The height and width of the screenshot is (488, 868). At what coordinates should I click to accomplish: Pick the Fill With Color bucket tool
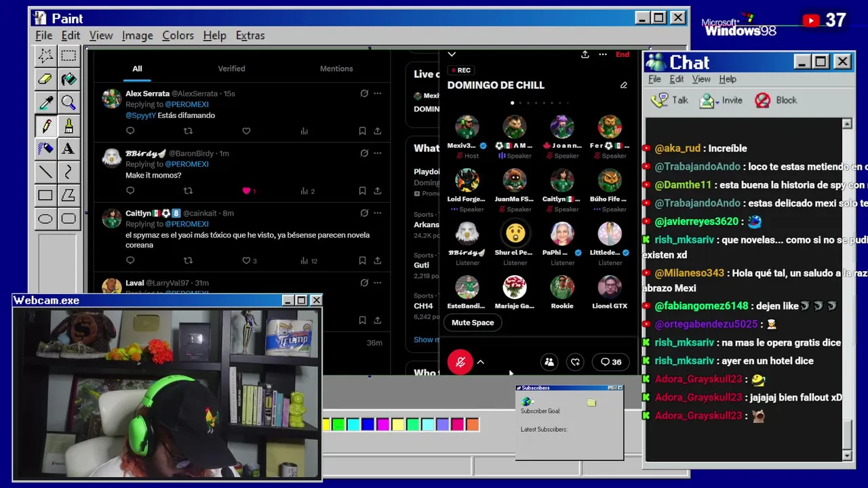(x=68, y=79)
